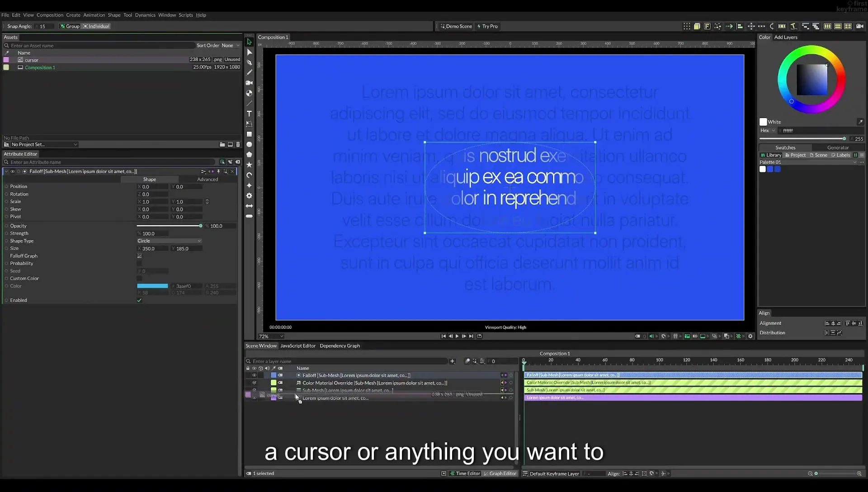Choose the Star shape tool

249,165
